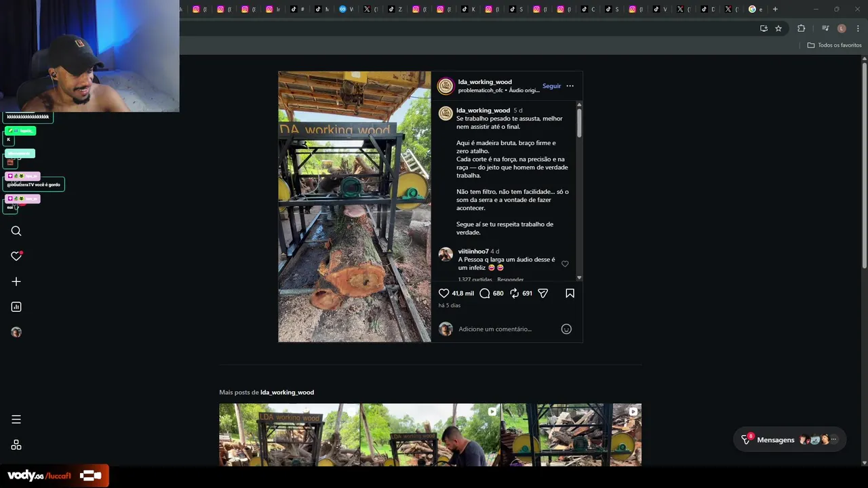Viewport: 868px width, 488px height.
Task: Like the post with the heart icon
Action: point(443,293)
